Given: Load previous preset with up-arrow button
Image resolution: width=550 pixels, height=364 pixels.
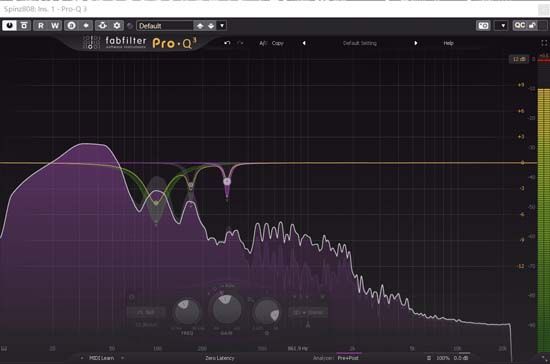Looking at the screenshot, I should point(200,26).
